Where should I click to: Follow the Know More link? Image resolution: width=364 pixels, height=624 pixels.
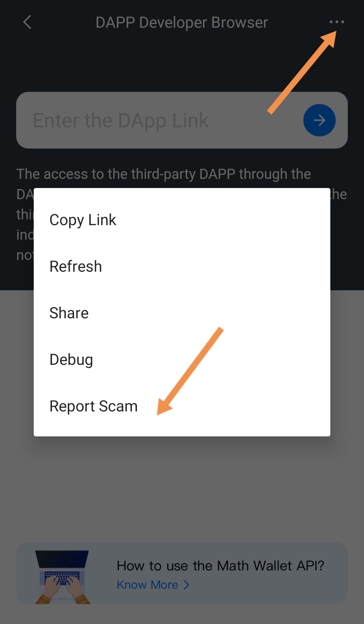pos(147,585)
